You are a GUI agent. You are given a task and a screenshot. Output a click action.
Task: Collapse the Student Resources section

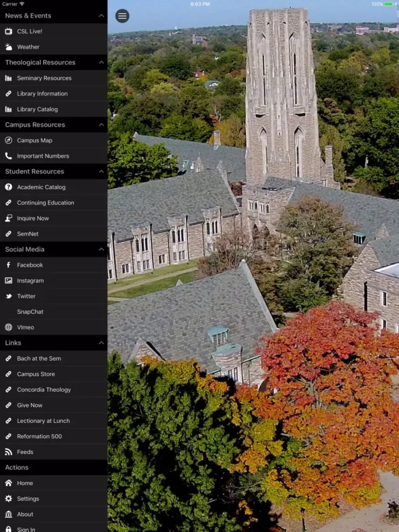coord(101,171)
